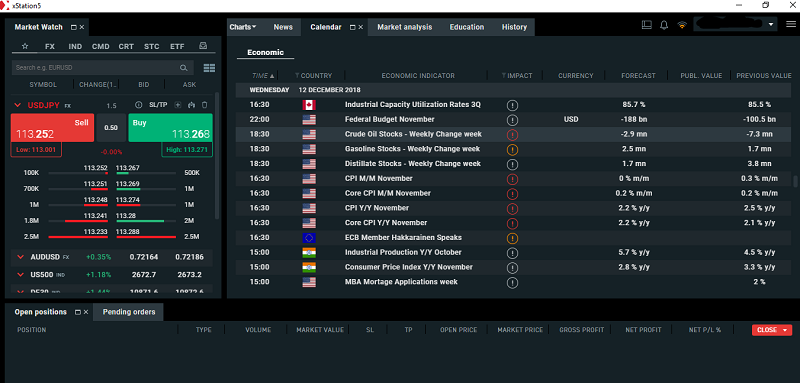Close the Market Watch panel
This screenshot has width=800, height=383.
pos(82,27)
